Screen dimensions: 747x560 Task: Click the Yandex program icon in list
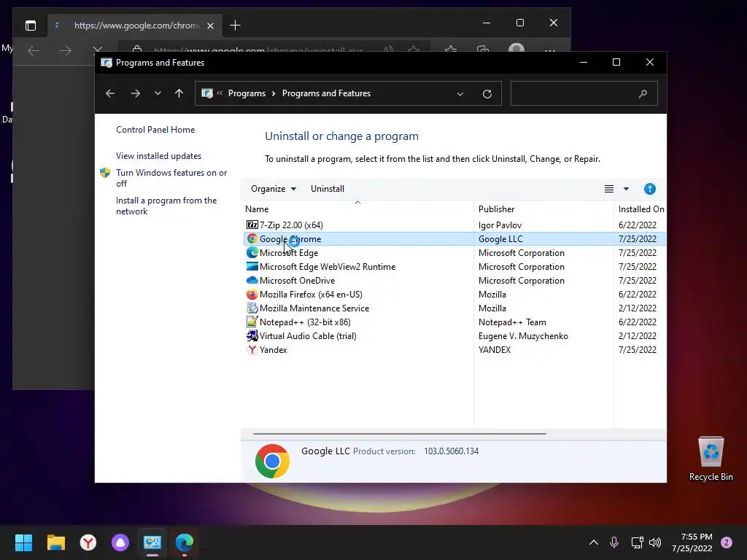pos(252,349)
